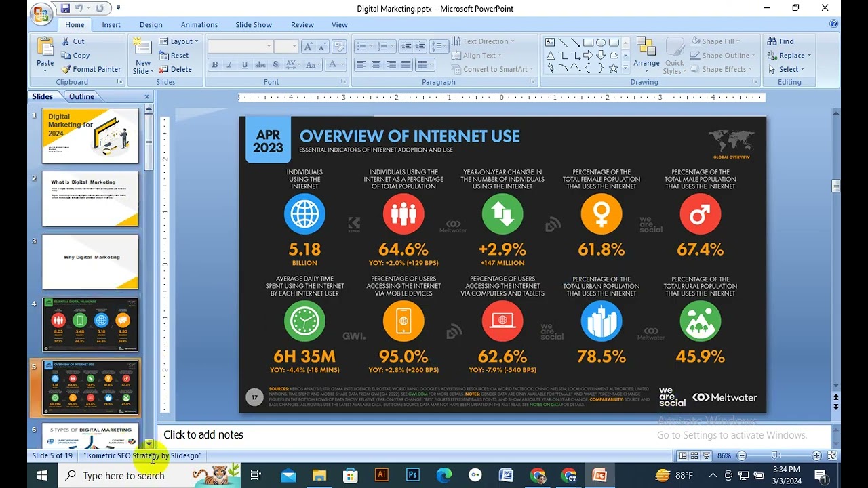Viewport: 868px width, 488px height.
Task: Fit slide to current window
Action: click(832, 455)
